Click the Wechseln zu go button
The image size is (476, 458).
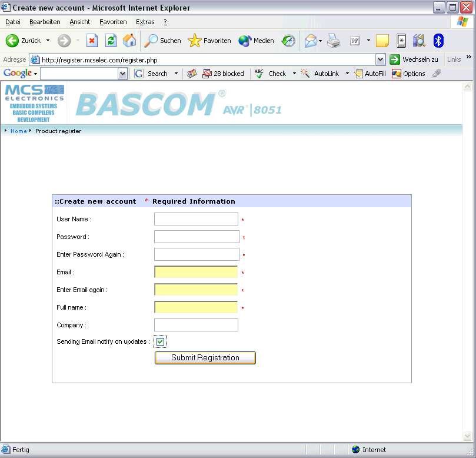414,59
